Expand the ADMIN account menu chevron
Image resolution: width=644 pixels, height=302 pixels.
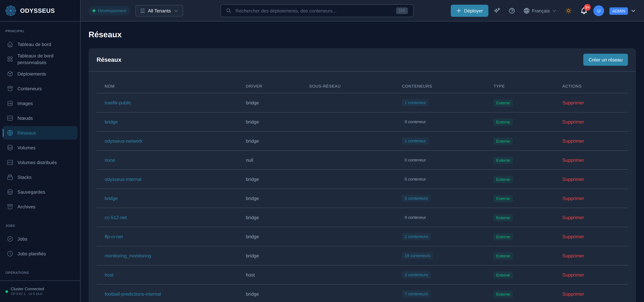click(x=633, y=11)
